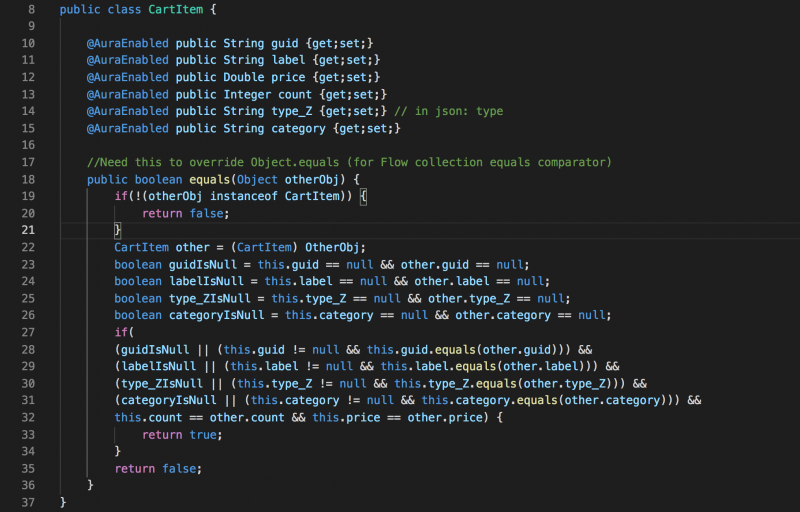Screen dimensions: 800x512
Task: Click the OtherObj cast variable on line 22
Action: coord(332,247)
